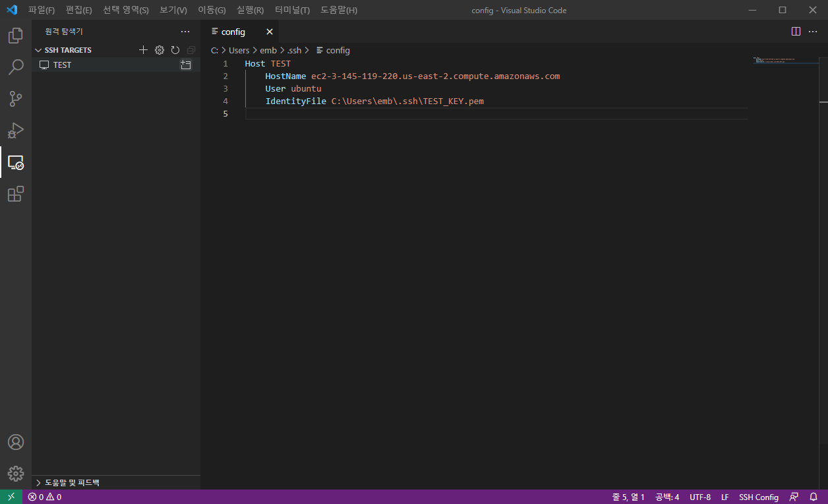Viewport: 828px width, 504px height.
Task: Refresh the SSH targets list
Action: click(x=175, y=50)
